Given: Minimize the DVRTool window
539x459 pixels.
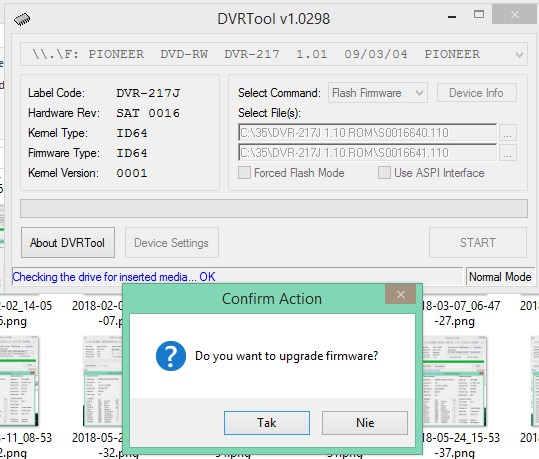Looking at the screenshot, I should point(452,17).
